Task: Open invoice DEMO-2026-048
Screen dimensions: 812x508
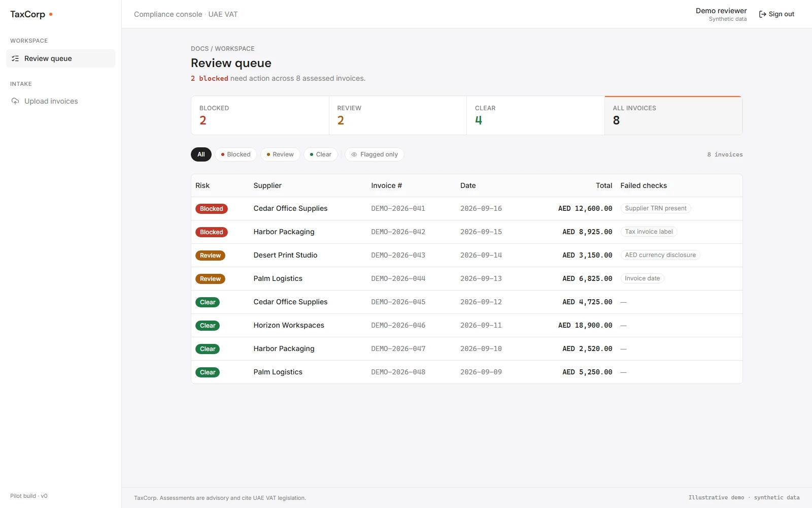Action: [398, 372]
